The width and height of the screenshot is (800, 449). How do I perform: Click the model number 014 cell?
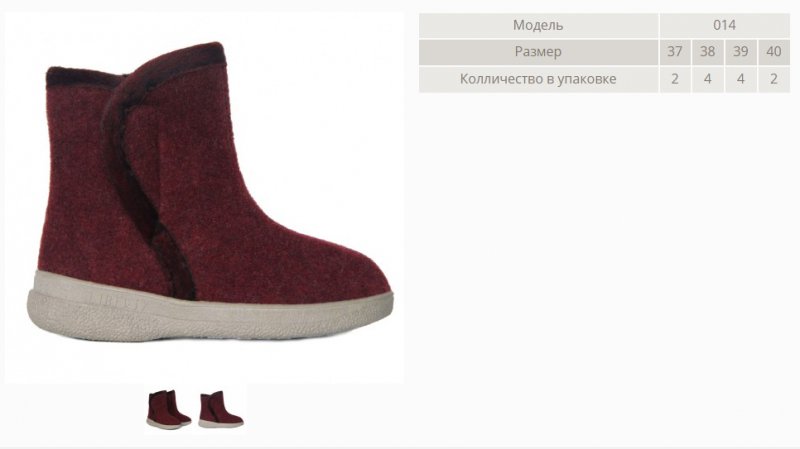tap(724, 25)
